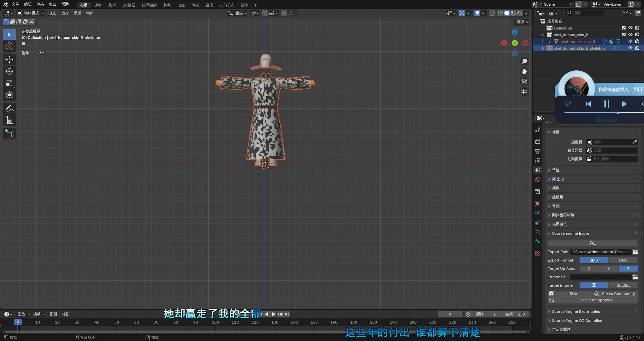644x341 pixels.
Task: Switch to the Modeling workspace tab
Action: (x=98, y=5)
